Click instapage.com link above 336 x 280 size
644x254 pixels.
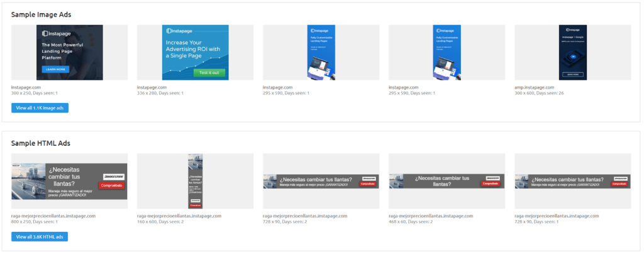152,87
